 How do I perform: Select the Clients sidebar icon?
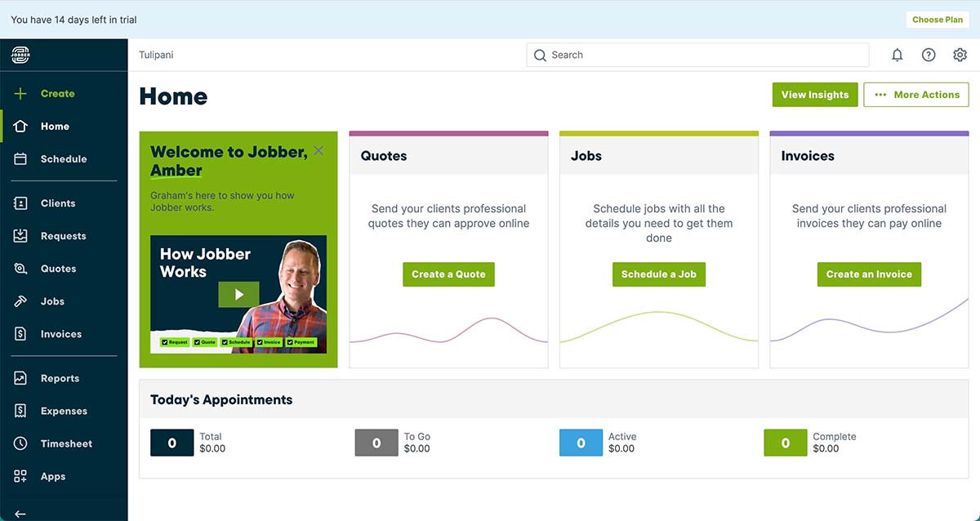tap(20, 203)
